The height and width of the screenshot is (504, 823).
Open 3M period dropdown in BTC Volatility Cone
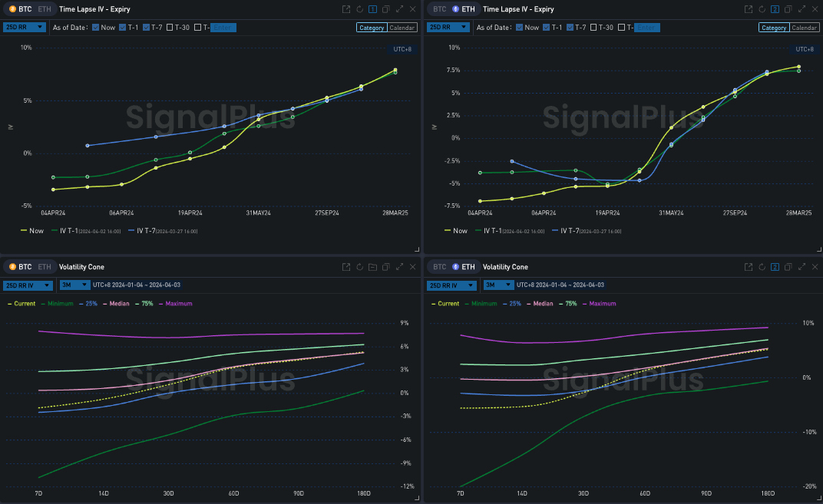(74, 285)
